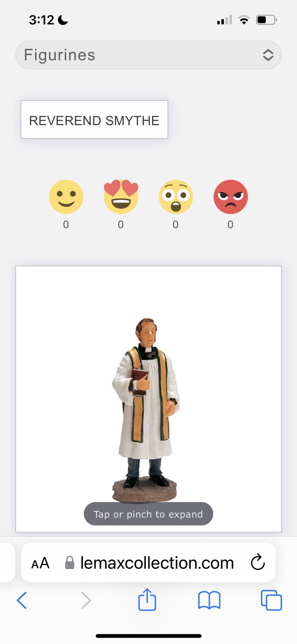This screenshot has width=297, height=644.
Task: Go forward using the right arrow
Action: [x=86, y=600]
